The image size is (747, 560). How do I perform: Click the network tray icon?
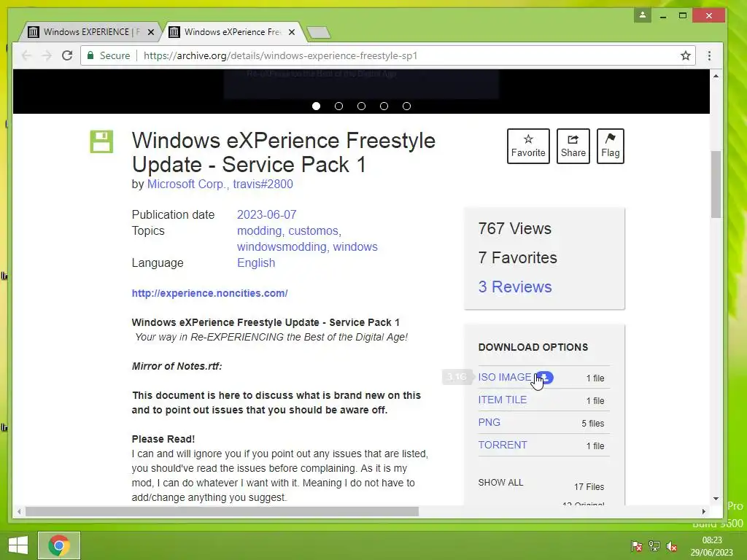coord(654,546)
